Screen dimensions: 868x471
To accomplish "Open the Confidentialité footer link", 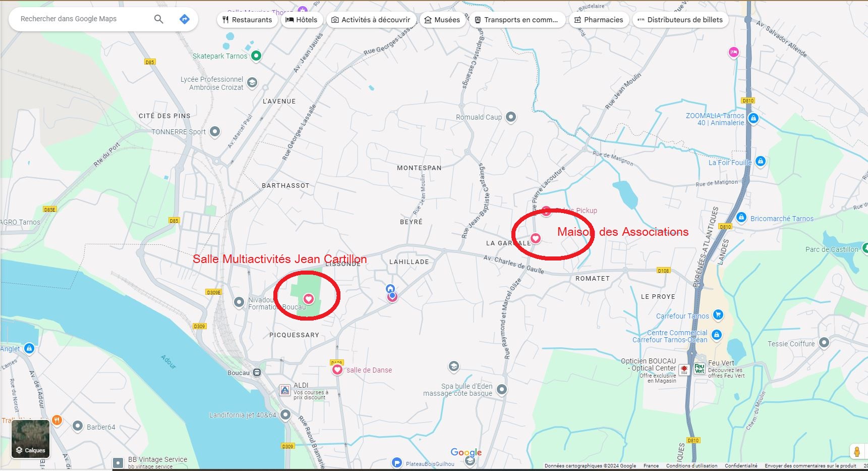I will tap(741, 465).
